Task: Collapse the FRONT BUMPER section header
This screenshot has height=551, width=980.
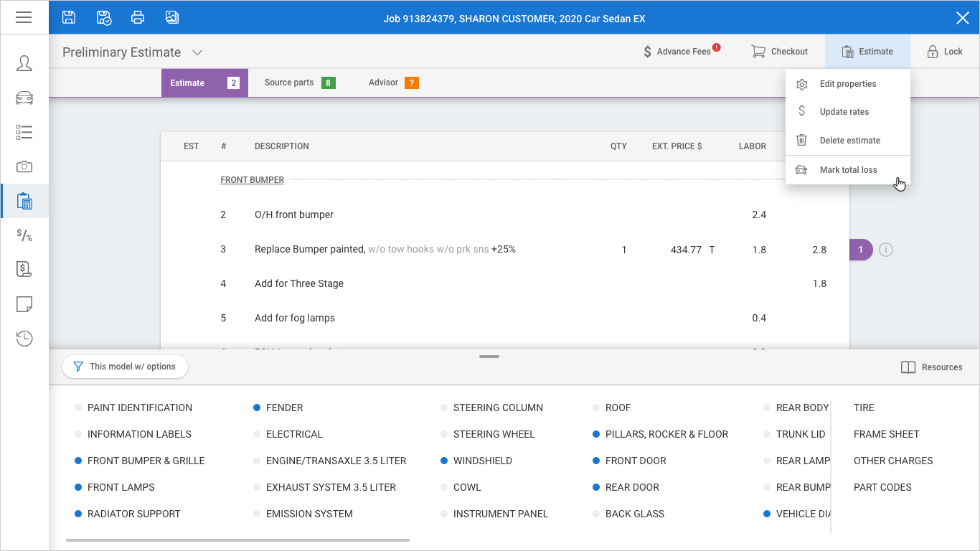Action: (x=252, y=180)
